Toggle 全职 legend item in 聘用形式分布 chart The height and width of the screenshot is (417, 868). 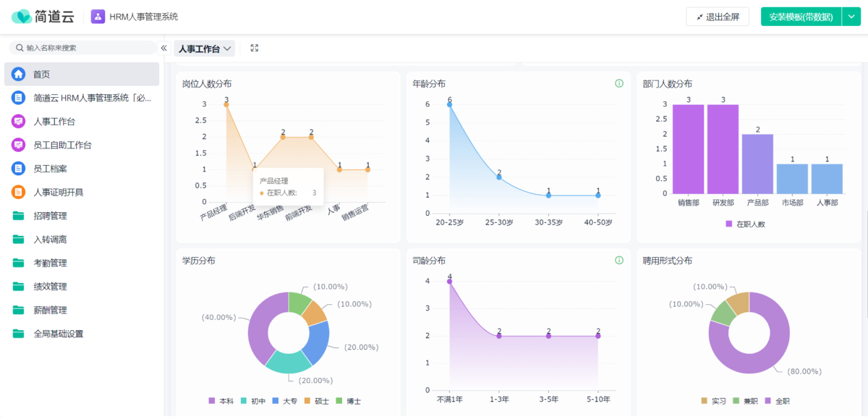point(778,400)
